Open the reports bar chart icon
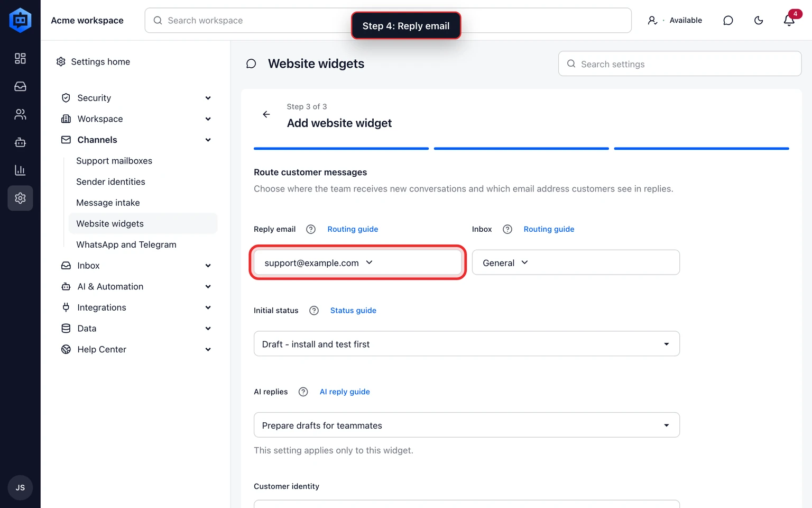This screenshot has width=812, height=508. point(20,170)
